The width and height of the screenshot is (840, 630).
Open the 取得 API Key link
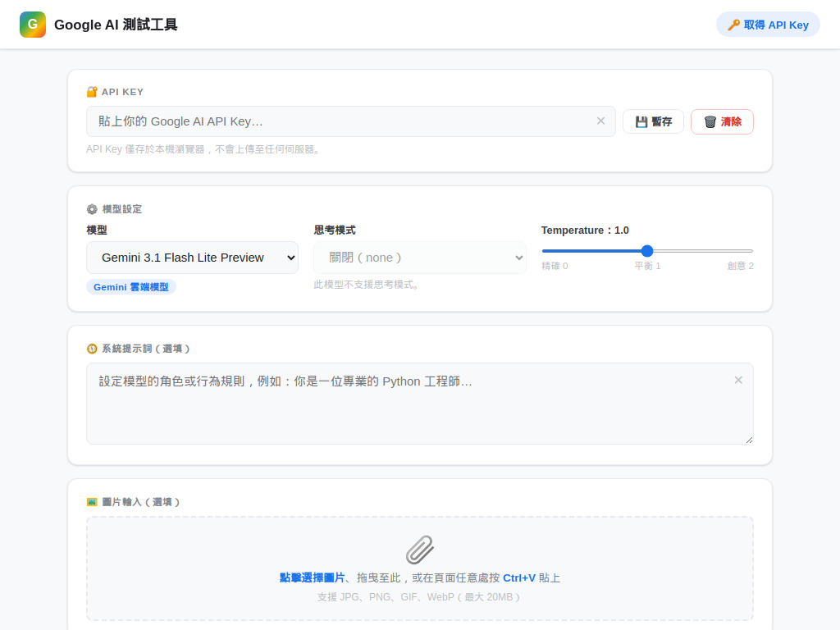point(768,25)
